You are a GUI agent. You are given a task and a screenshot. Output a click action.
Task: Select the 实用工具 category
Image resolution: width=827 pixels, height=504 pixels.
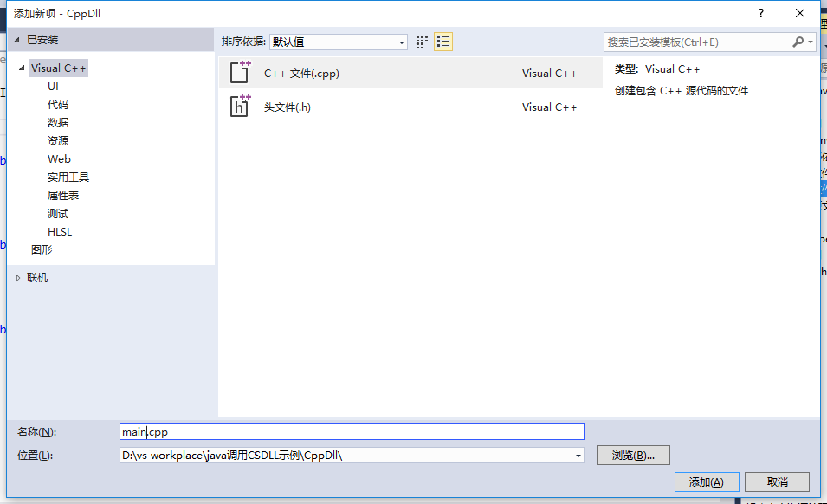[68, 178]
